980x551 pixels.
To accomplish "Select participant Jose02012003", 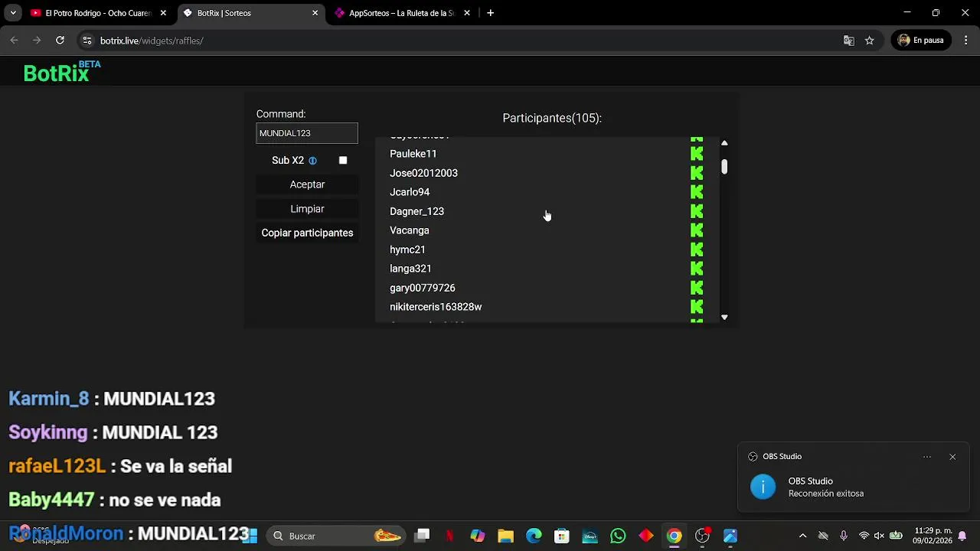I will tap(423, 173).
